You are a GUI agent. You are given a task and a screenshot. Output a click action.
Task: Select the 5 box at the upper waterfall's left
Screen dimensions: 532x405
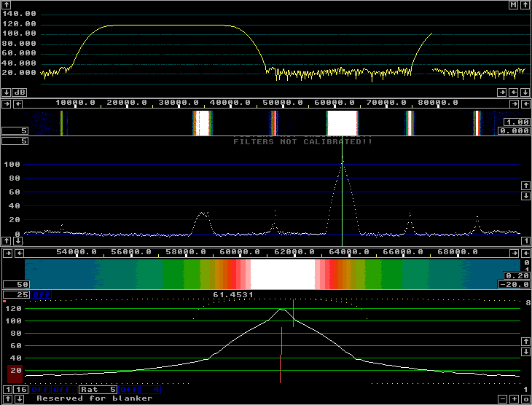tap(15, 130)
